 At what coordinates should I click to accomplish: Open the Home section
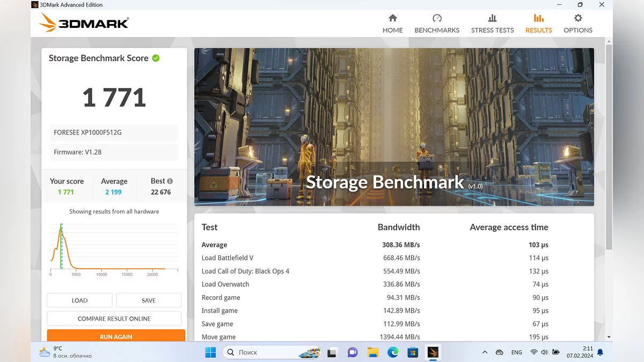392,24
